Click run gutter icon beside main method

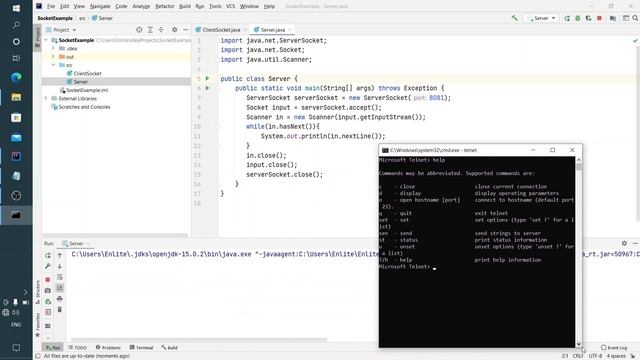pyautogui.click(x=207, y=88)
